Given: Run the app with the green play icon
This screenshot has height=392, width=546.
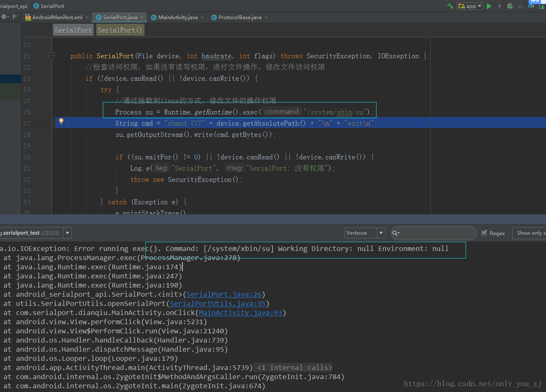Looking at the screenshot, I should (489, 6).
